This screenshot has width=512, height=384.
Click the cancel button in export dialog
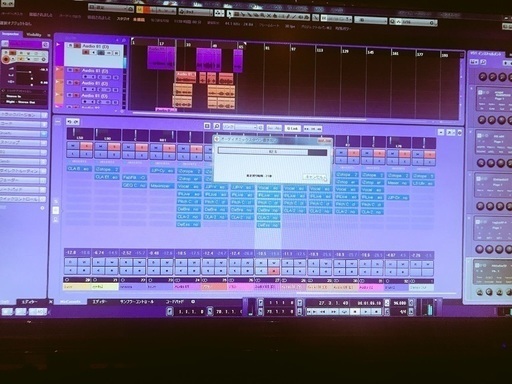[314, 177]
